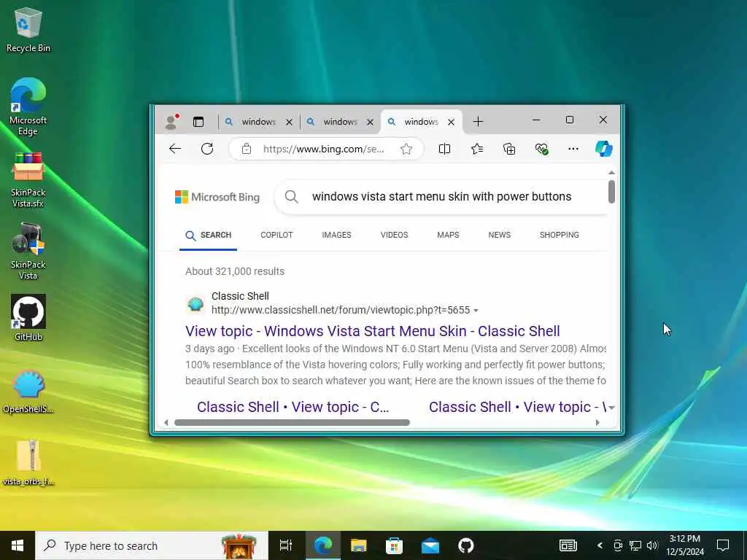Switch to SHOPPING results
This screenshot has height=560, width=747.
click(560, 235)
